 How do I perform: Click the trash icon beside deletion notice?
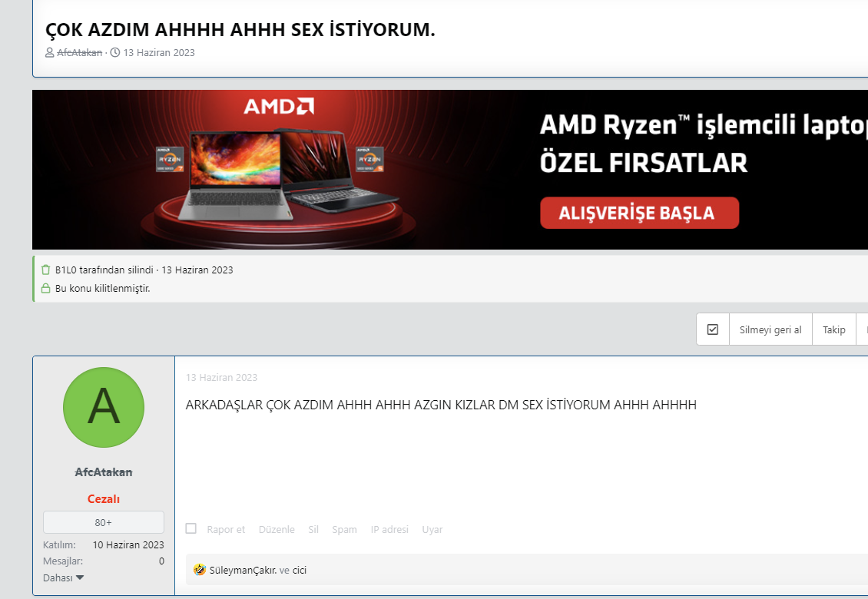(46, 270)
